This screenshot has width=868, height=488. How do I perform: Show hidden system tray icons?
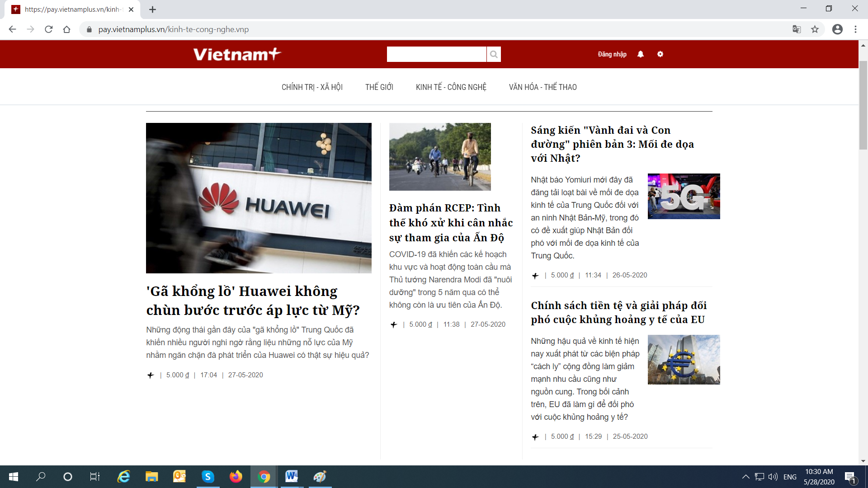[745, 477]
